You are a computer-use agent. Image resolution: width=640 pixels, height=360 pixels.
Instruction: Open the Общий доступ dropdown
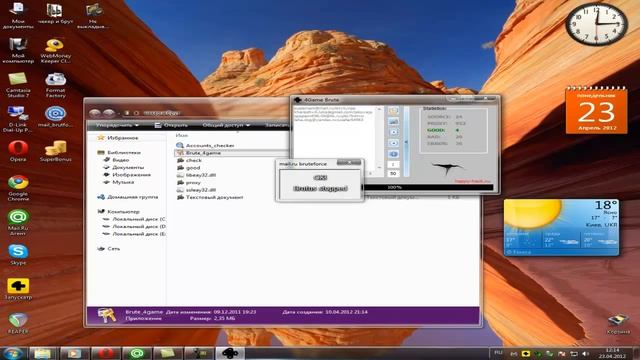tap(227, 125)
